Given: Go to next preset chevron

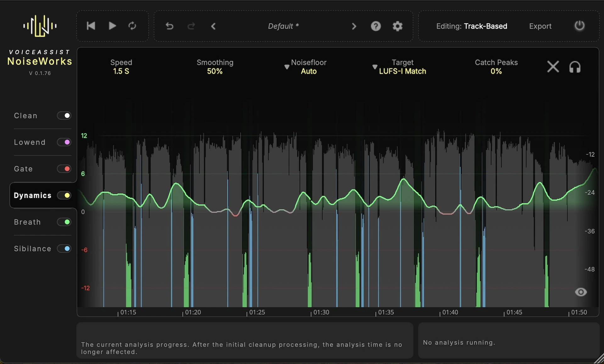Looking at the screenshot, I should pyautogui.click(x=354, y=26).
